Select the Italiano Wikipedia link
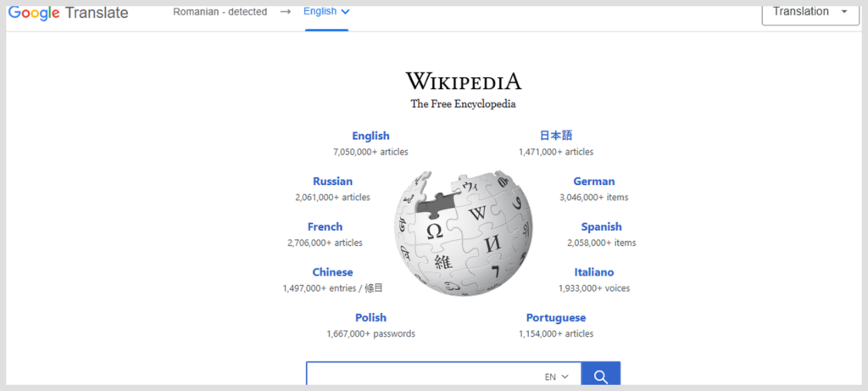The image size is (868, 391). coord(593,272)
